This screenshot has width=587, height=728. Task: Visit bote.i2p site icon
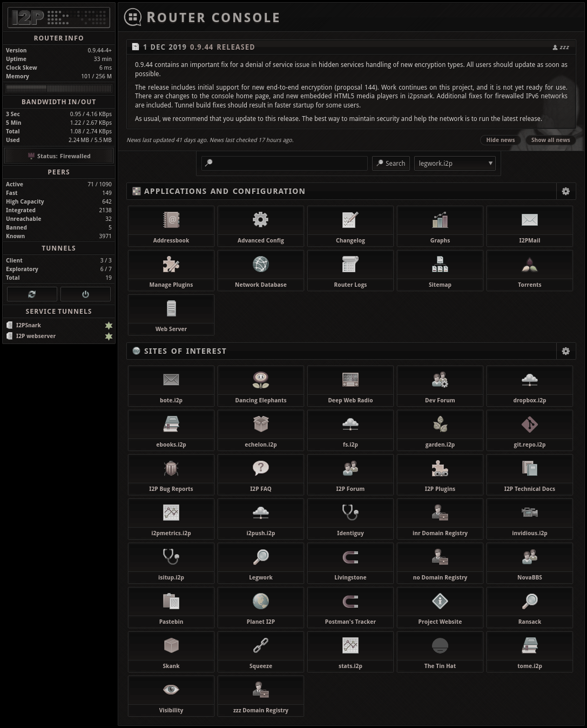coord(171,380)
